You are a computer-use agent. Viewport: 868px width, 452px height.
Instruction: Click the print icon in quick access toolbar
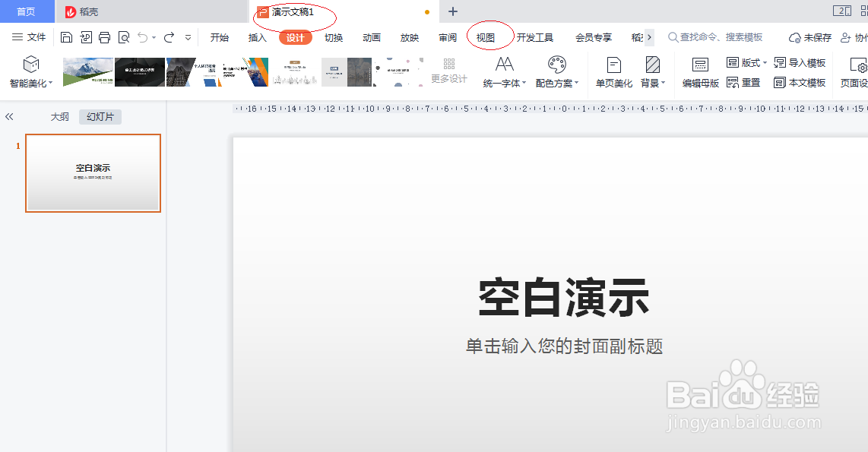(104, 36)
